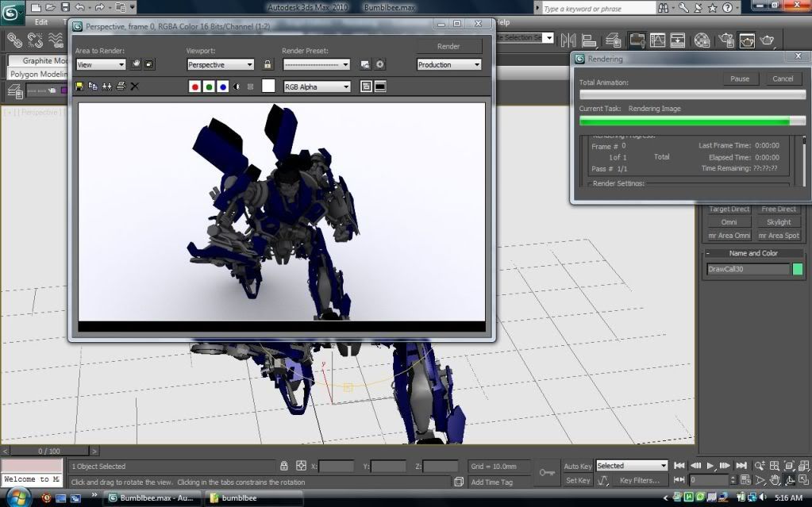The width and height of the screenshot is (812, 507).
Task: Pause the current render
Action: (x=740, y=79)
